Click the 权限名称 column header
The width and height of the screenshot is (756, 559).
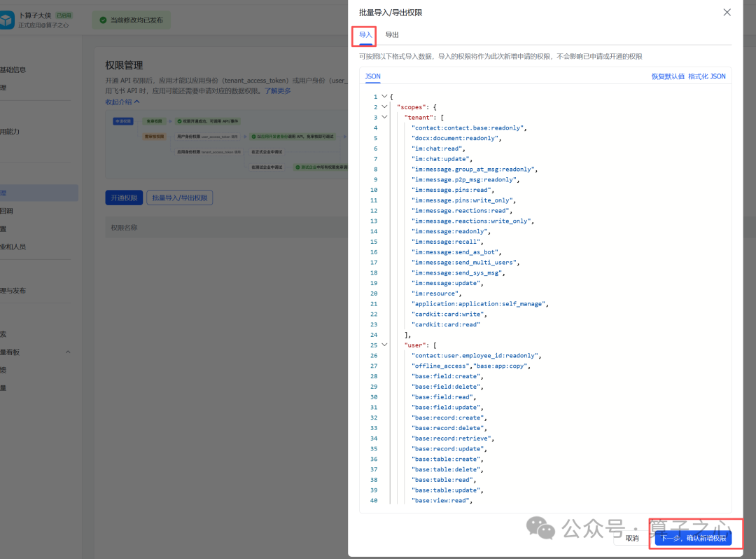click(x=124, y=228)
